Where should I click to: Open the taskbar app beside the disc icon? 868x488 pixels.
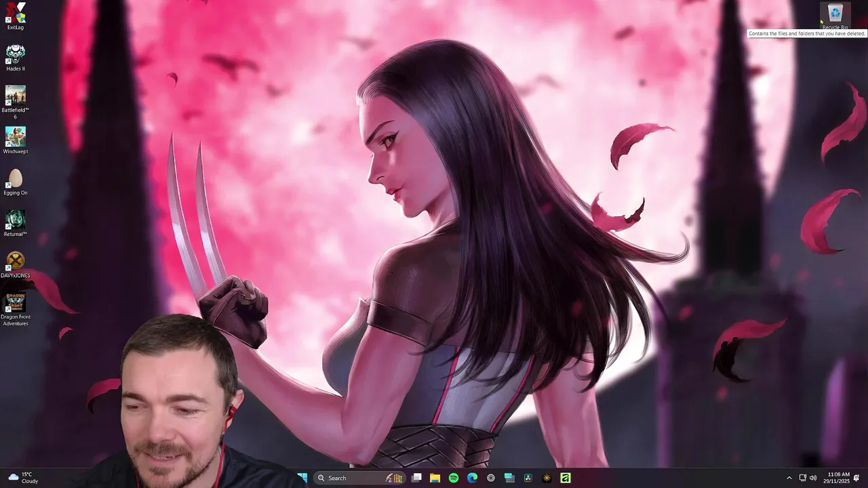(x=509, y=478)
